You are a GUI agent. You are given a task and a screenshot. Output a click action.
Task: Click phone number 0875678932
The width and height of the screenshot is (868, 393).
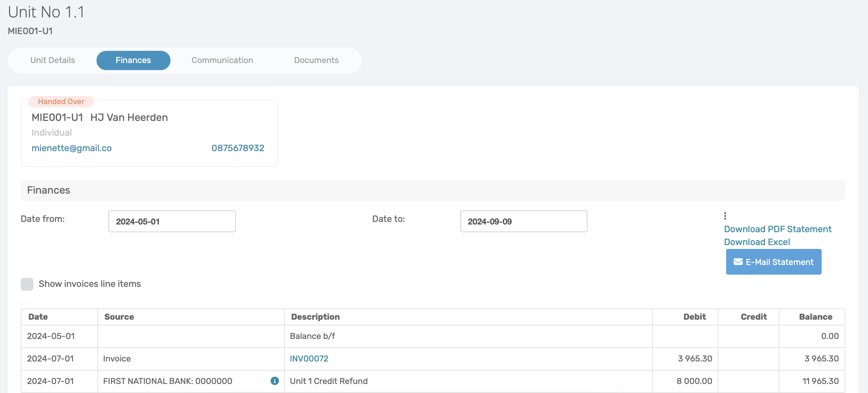[x=237, y=148]
